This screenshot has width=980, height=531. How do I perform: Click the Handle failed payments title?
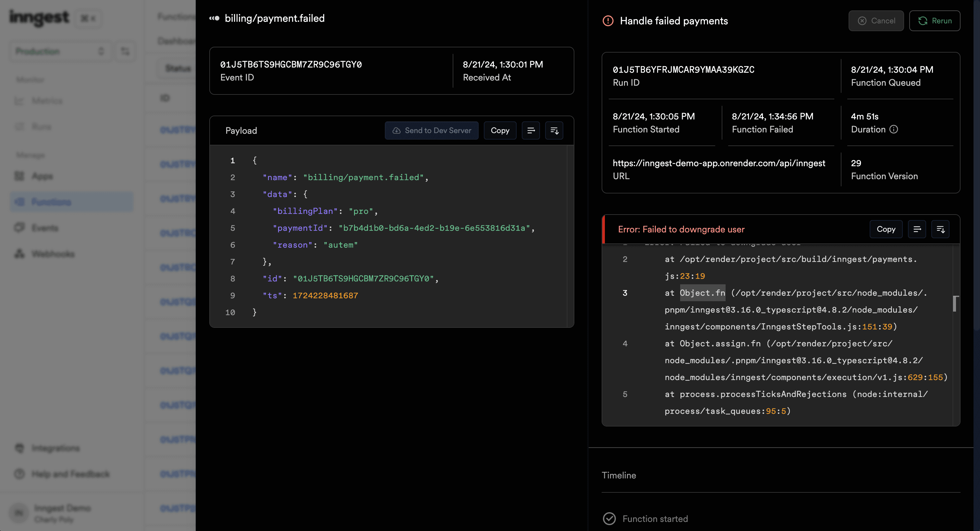674,20
